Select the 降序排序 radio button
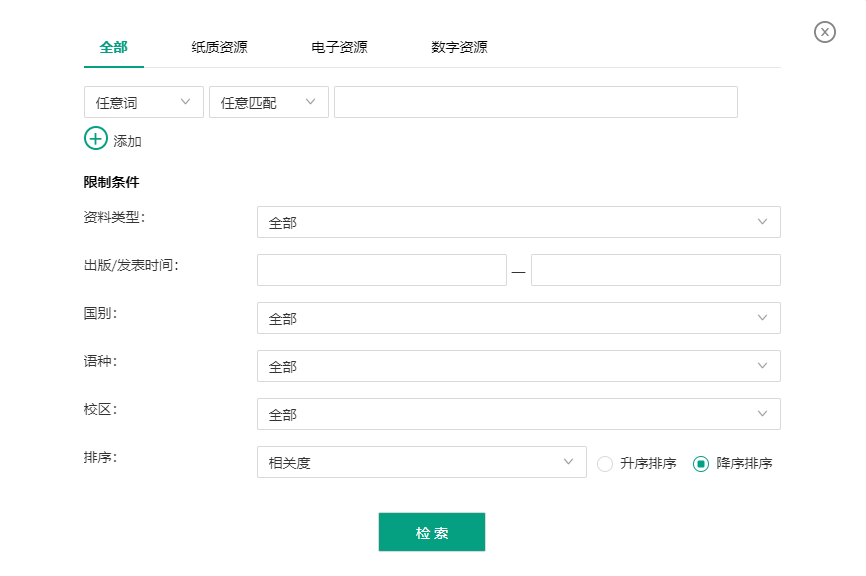866x576 pixels. click(x=701, y=464)
